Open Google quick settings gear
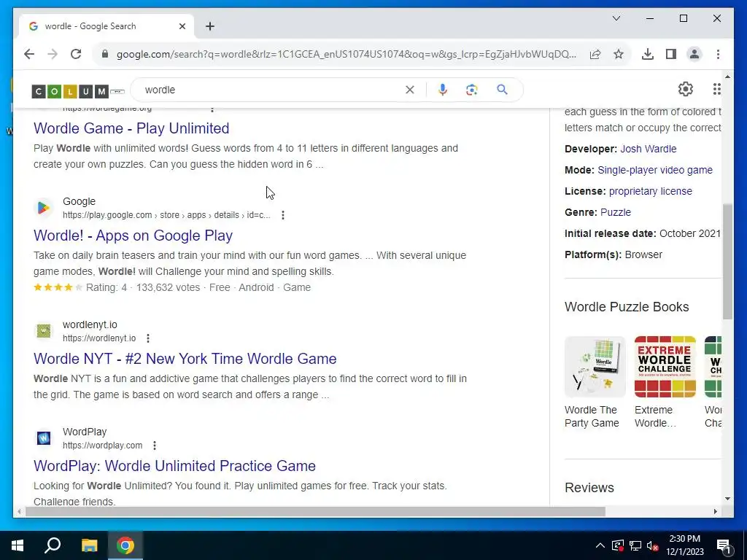This screenshot has height=560, width=747. point(685,89)
